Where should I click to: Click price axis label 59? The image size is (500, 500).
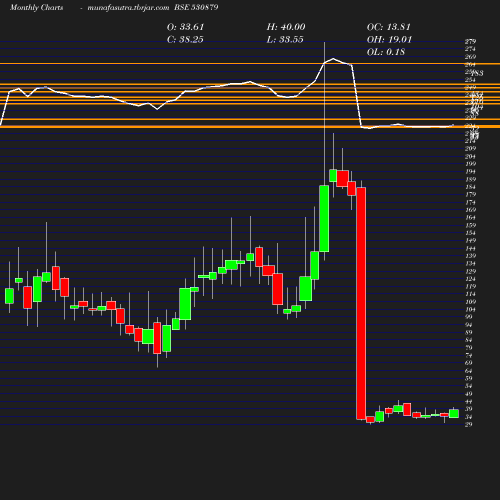pyautogui.click(x=469, y=378)
